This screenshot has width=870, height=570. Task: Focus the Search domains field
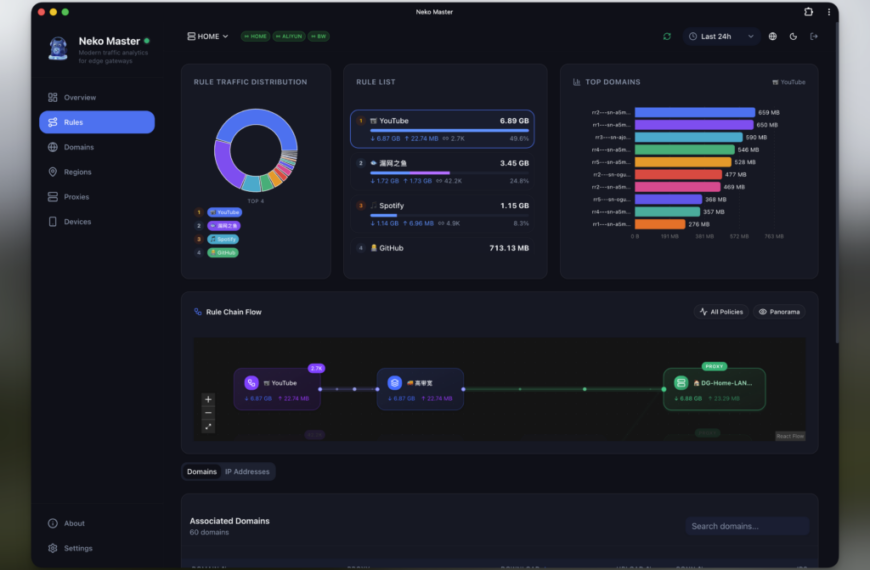coord(747,526)
